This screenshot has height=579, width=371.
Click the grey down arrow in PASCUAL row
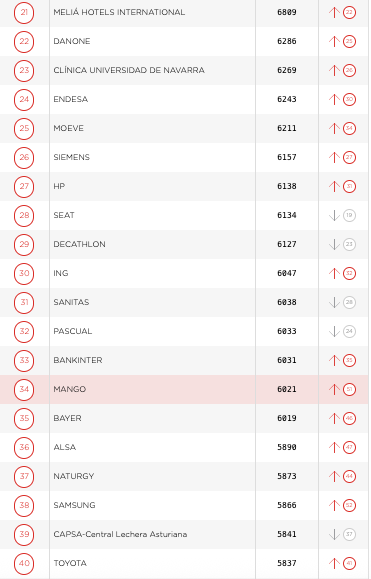[x=334, y=331]
